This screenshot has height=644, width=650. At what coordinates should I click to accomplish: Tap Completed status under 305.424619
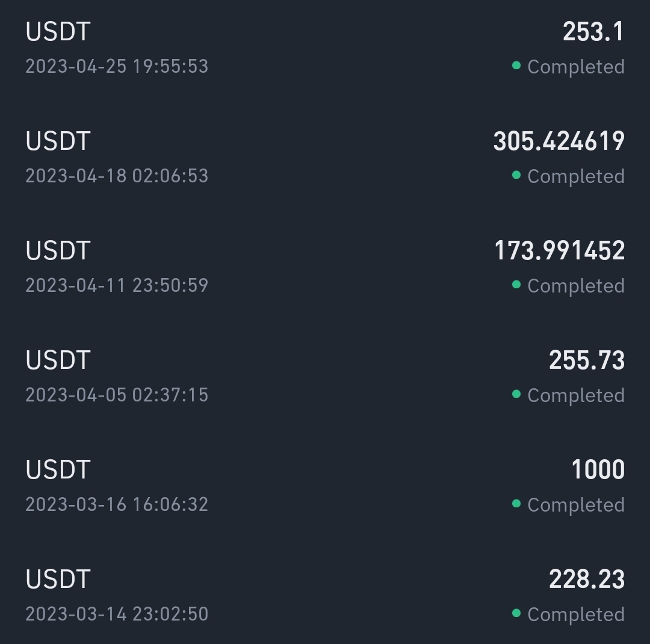pos(575,176)
